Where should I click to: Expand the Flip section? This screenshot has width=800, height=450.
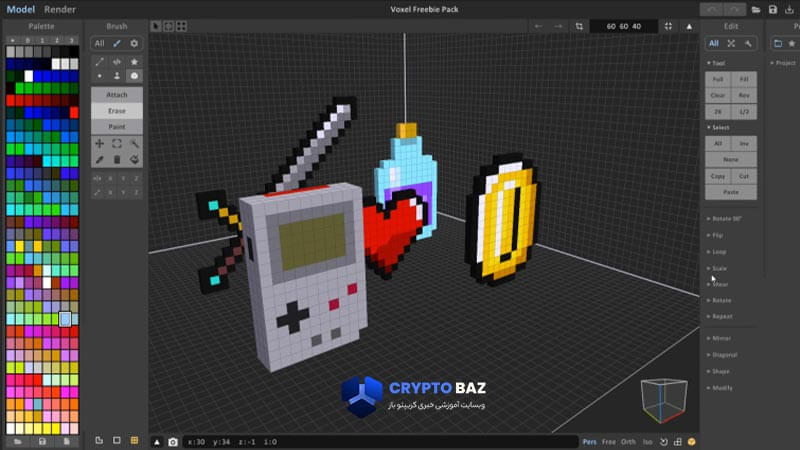point(715,235)
